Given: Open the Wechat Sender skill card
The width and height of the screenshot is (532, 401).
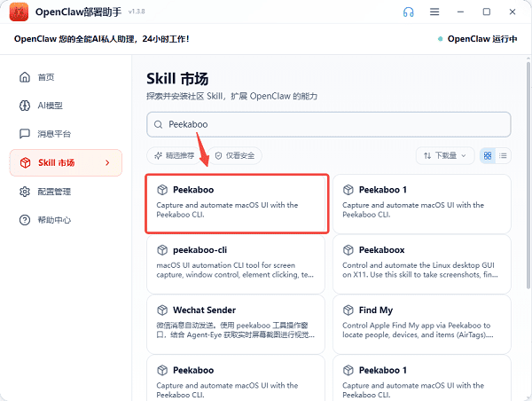Looking at the screenshot, I should pos(236,325).
